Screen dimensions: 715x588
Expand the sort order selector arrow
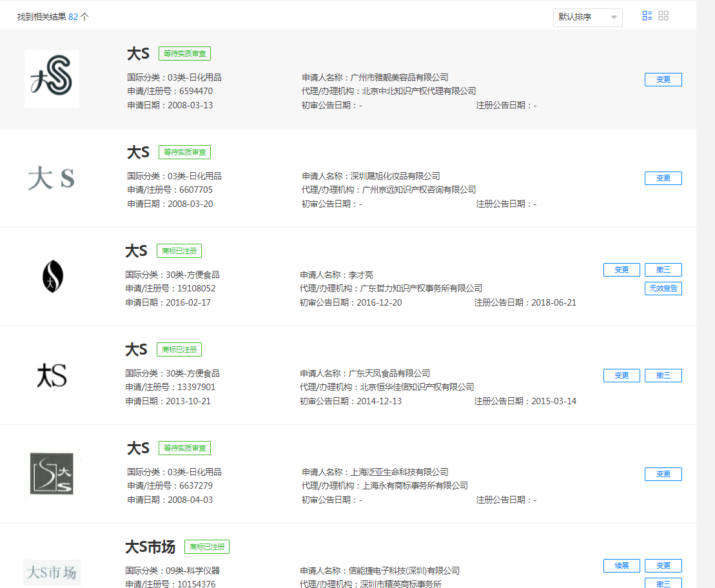point(614,17)
